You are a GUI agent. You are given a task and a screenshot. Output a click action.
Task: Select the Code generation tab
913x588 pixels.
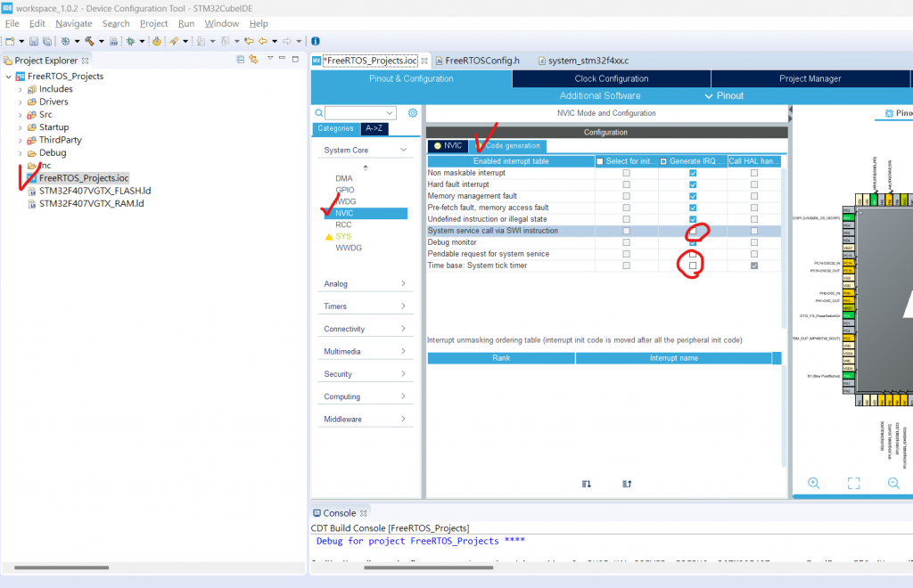point(507,146)
